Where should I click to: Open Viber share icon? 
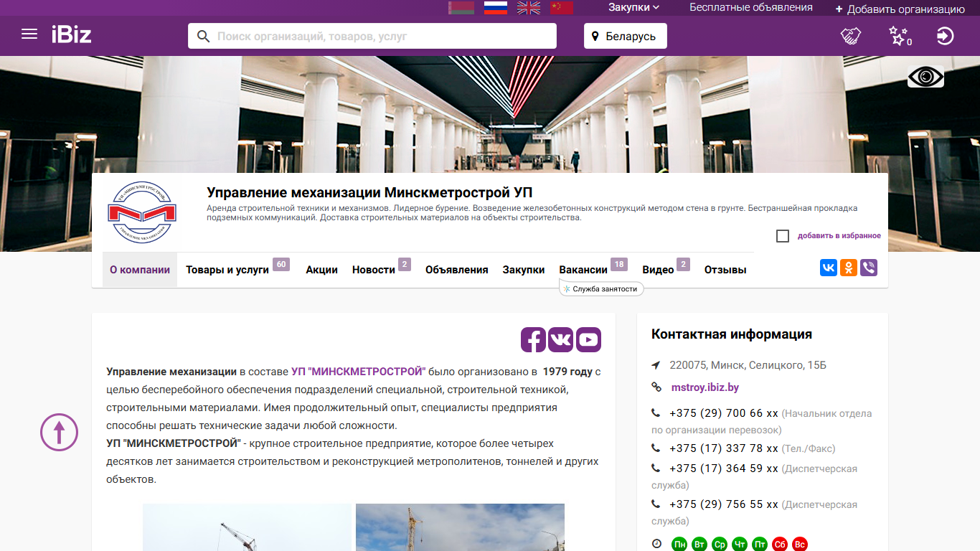coord(869,268)
